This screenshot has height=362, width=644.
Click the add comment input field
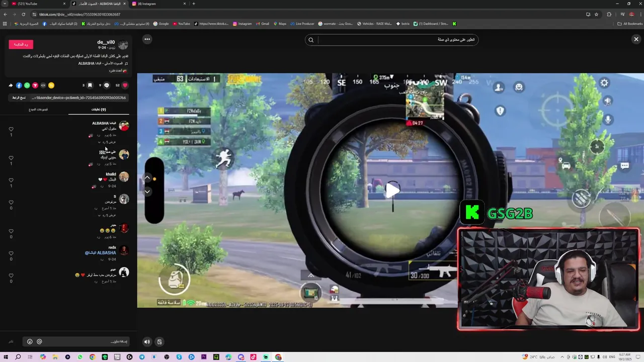(75, 342)
